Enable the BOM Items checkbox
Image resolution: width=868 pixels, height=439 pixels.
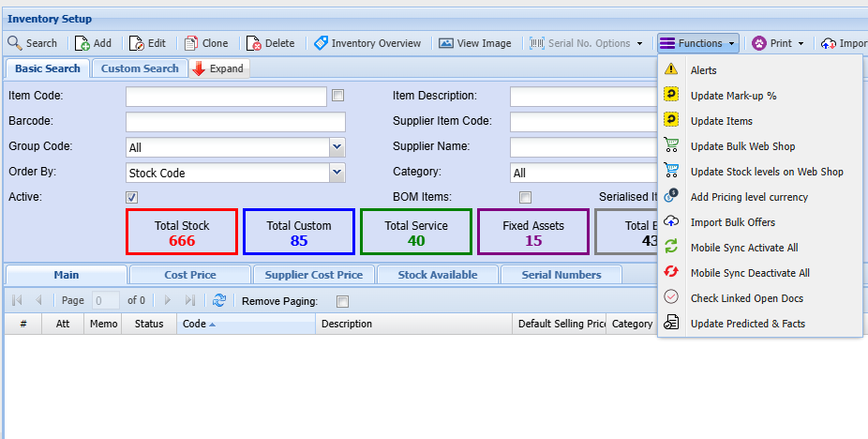pos(526,197)
